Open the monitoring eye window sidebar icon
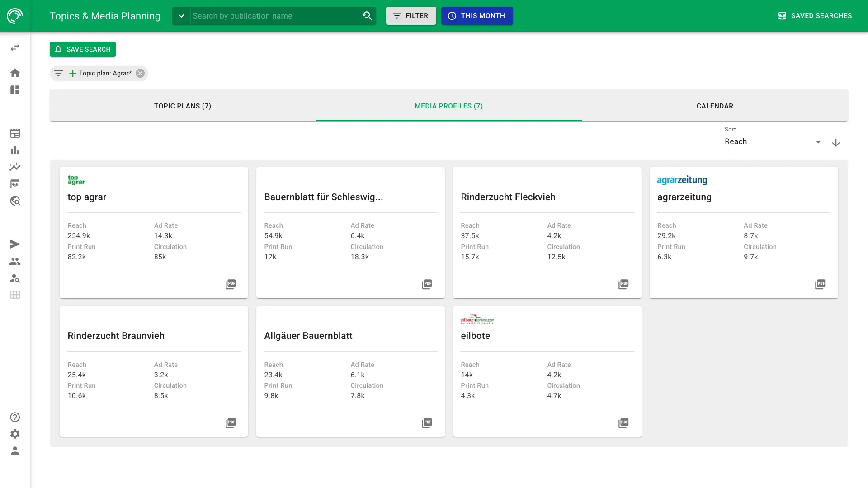This screenshot has height=488, width=868. [x=15, y=184]
